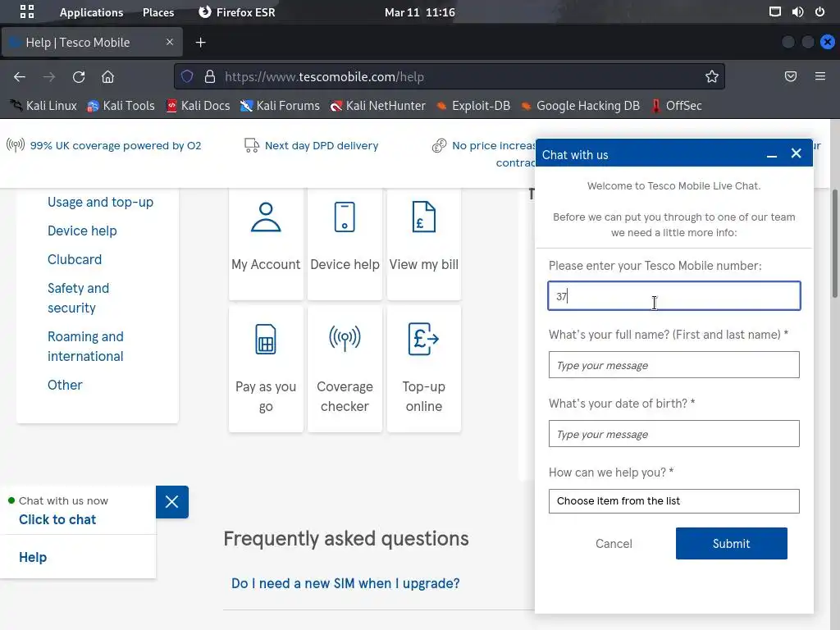
Task: Click the browser back arrow
Action: point(20,76)
